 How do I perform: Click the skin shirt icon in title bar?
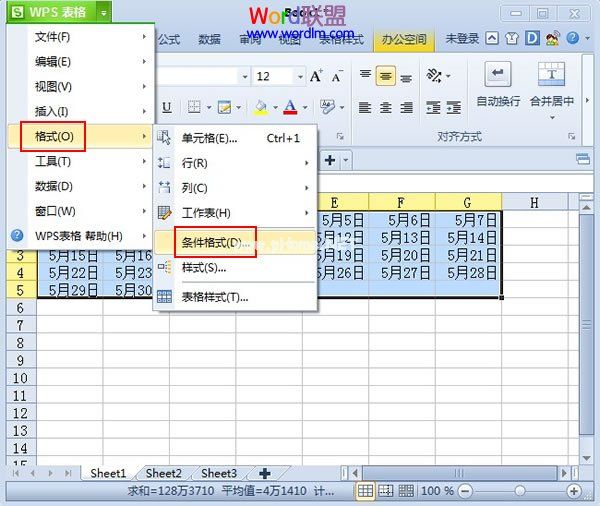[x=512, y=40]
